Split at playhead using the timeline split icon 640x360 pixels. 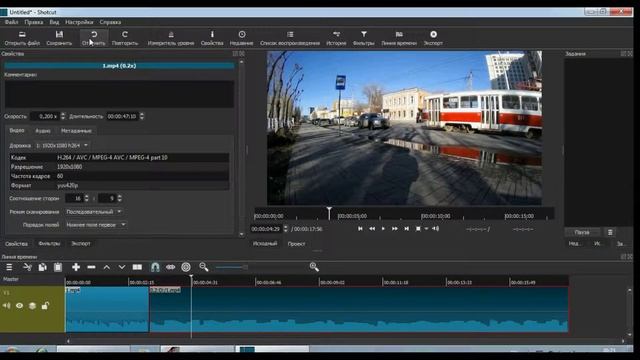point(137,267)
